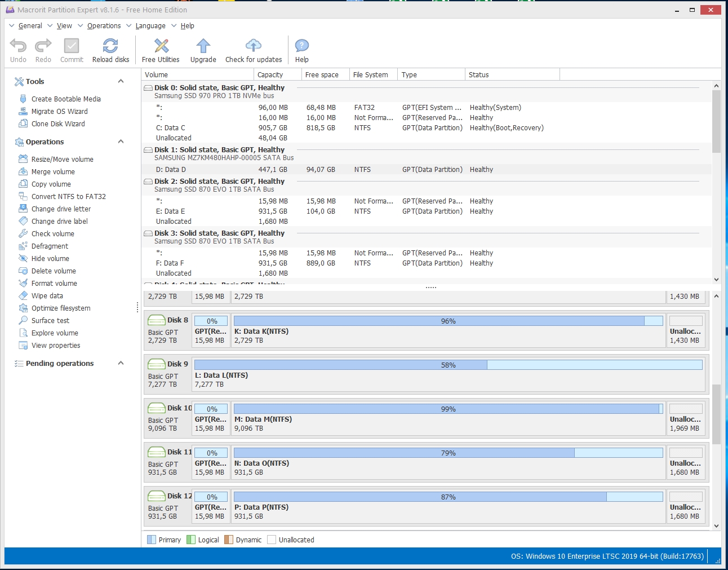The width and height of the screenshot is (728, 570).
Task: Sort by the Free space column header
Action: point(322,75)
